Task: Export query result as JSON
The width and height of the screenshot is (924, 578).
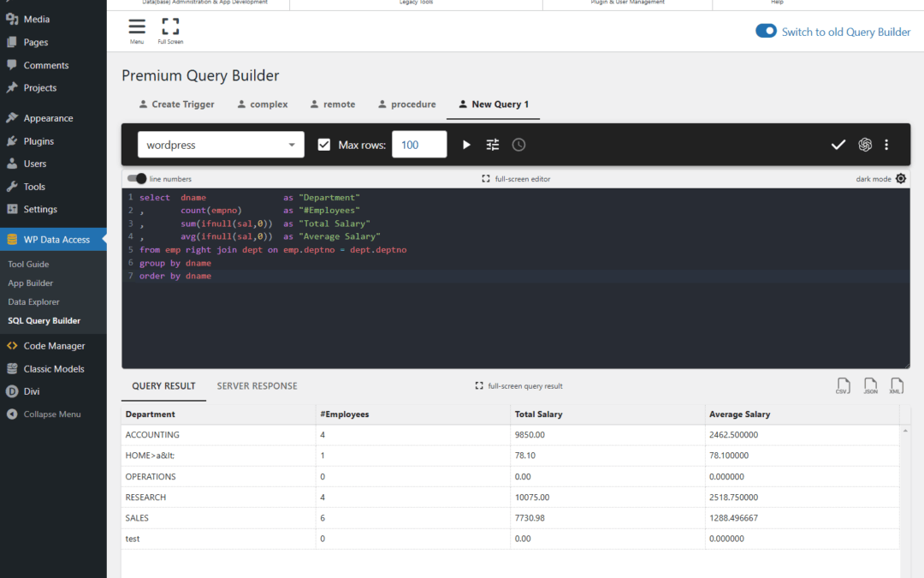Action: coord(870,385)
